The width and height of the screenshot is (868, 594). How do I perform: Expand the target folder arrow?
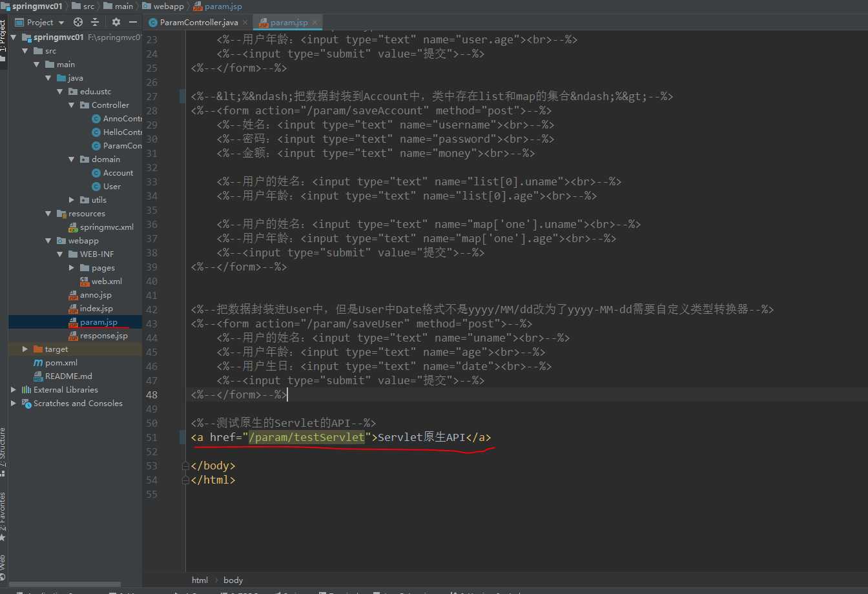pos(25,349)
